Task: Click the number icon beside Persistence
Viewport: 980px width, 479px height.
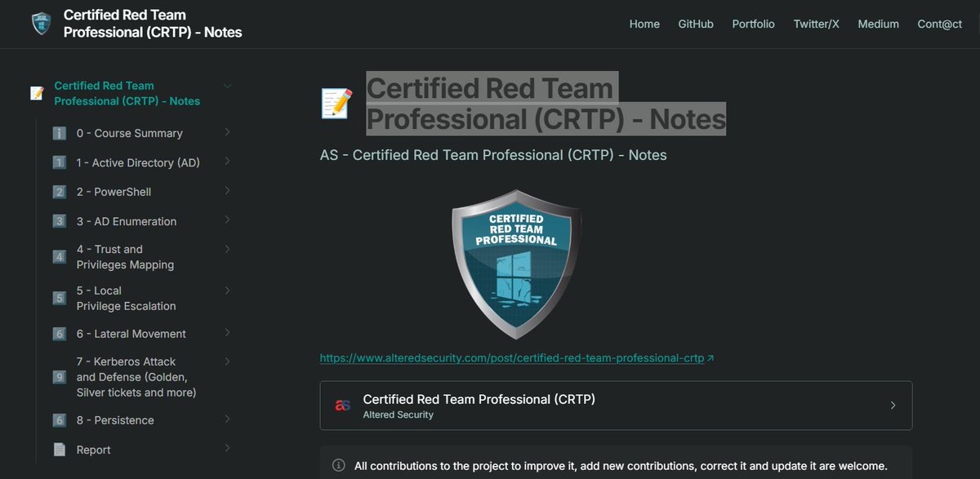Action: click(59, 420)
